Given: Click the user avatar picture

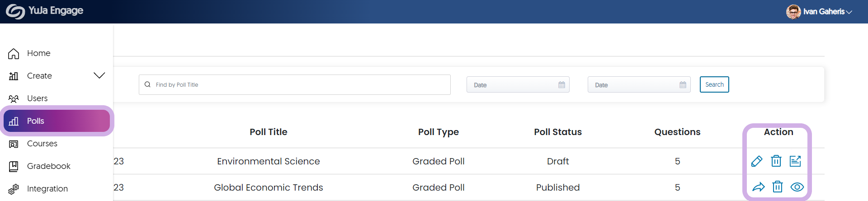Looking at the screenshot, I should [x=793, y=12].
